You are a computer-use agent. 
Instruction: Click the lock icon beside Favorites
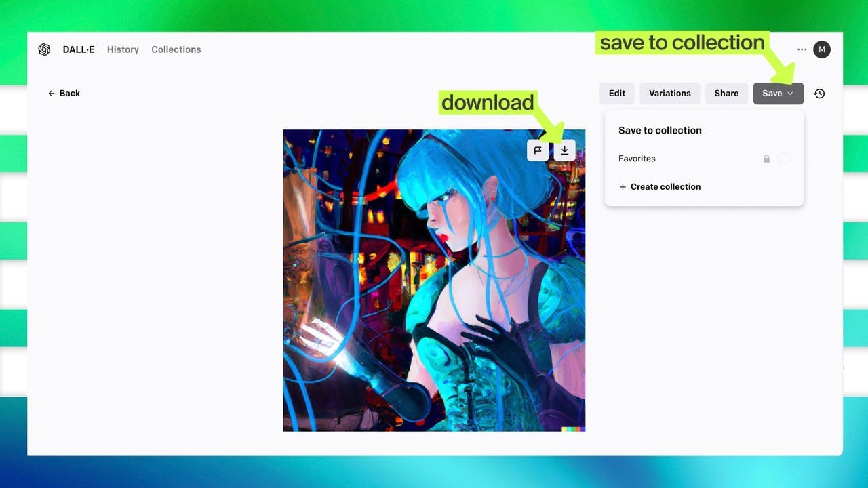click(x=766, y=159)
